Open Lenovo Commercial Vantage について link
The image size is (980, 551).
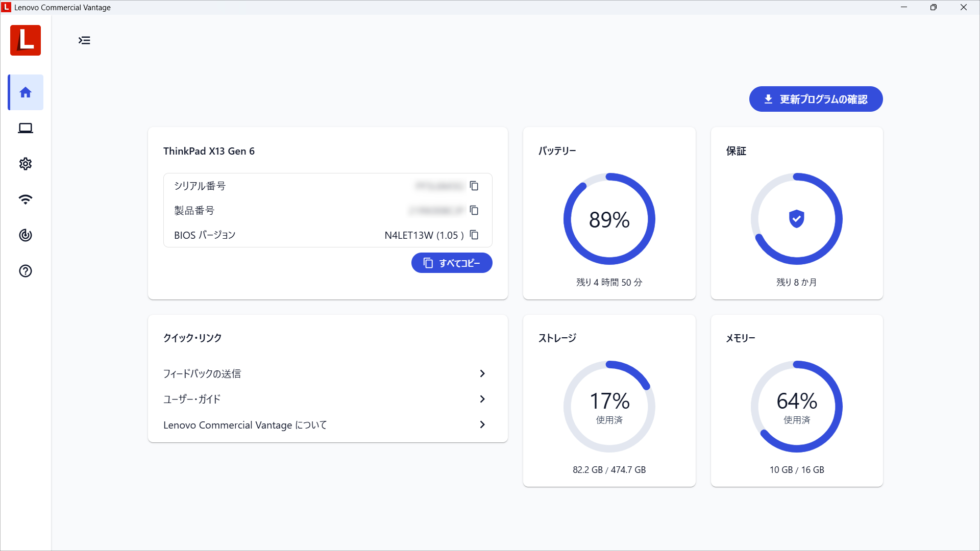coord(245,425)
